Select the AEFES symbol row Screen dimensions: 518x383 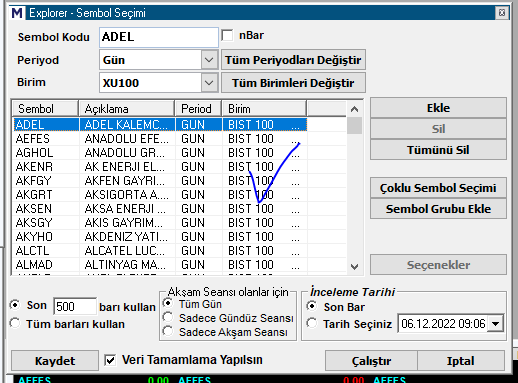pyautogui.click(x=160, y=139)
